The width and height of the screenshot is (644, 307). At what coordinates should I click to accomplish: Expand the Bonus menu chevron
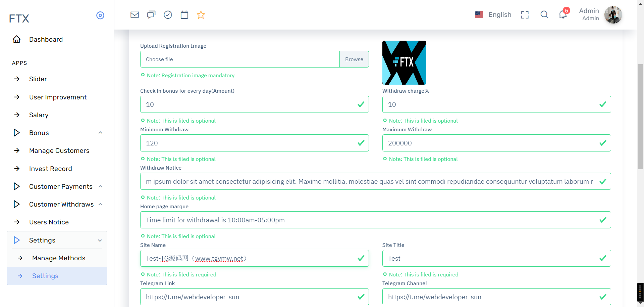tap(100, 133)
